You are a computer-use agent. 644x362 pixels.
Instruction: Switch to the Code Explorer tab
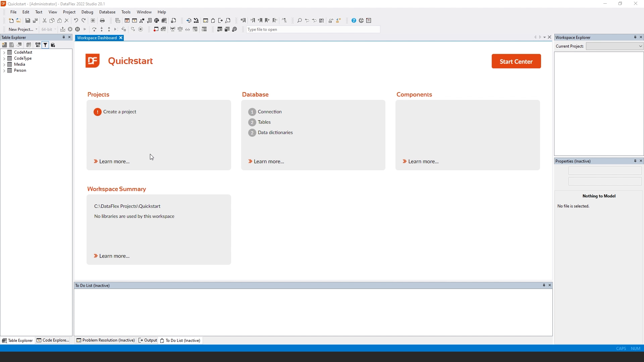click(53, 340)
